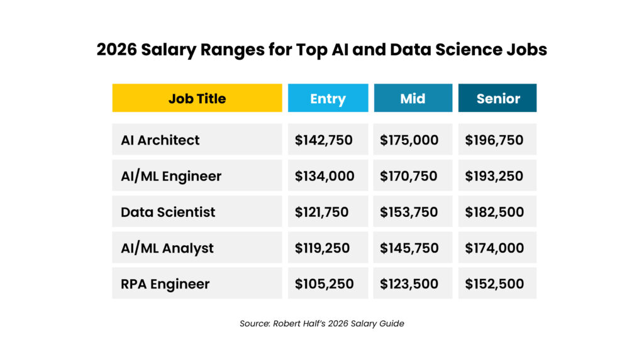Click the $119,250 entry salary cell
This screenshot has width=644, height=357.
tap(328, 248)
